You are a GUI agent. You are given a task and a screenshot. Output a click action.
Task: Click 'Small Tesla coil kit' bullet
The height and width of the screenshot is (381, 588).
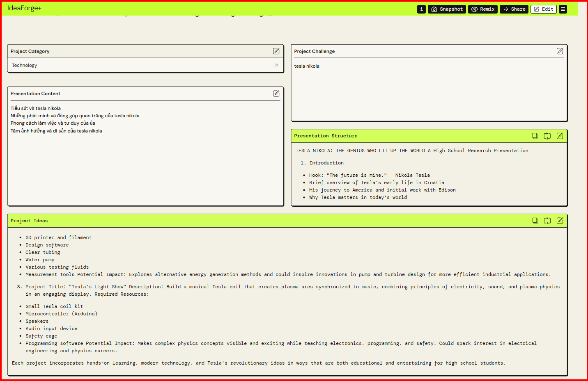click(x=54, y=306)
